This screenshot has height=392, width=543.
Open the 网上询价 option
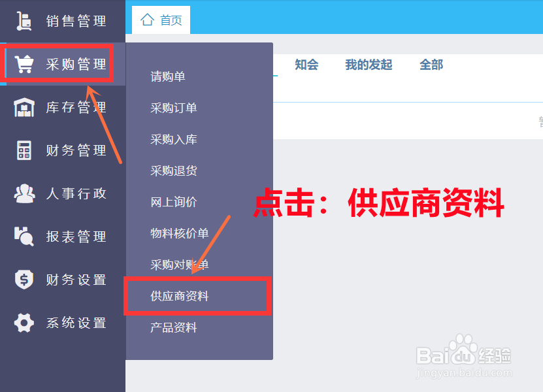pyautogui.click(x=171, y=202)
